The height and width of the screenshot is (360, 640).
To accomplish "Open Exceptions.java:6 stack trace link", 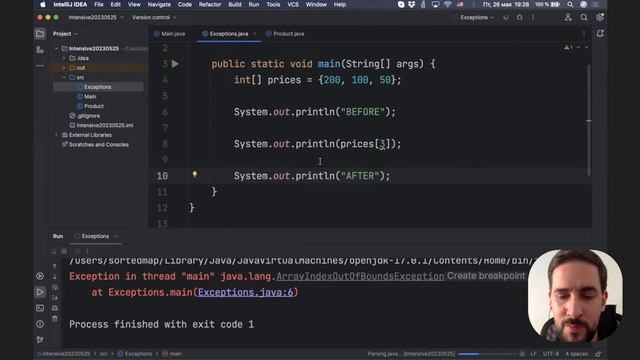I will click(x=246, y=292).
